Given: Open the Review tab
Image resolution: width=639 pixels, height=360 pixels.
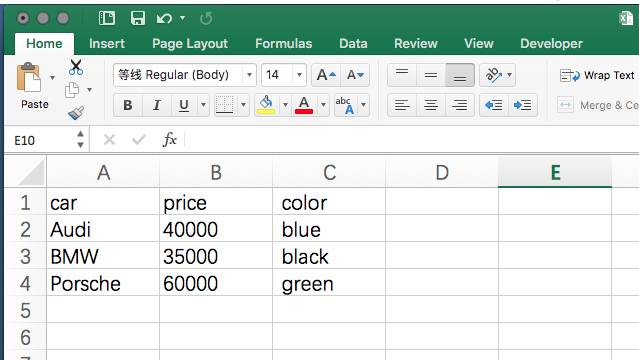Looking at the screenshot, I should pyautogui.click(x=416, y=44).
